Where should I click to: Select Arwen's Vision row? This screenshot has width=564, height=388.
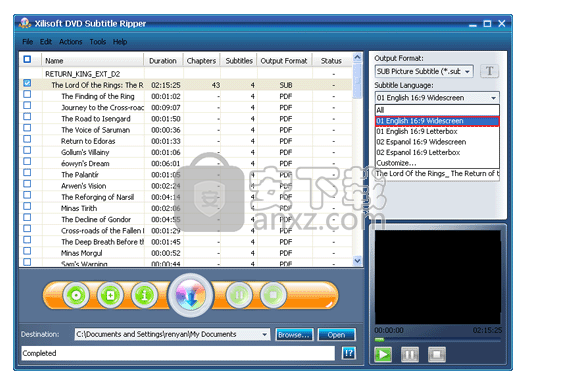tap(186, 186)
